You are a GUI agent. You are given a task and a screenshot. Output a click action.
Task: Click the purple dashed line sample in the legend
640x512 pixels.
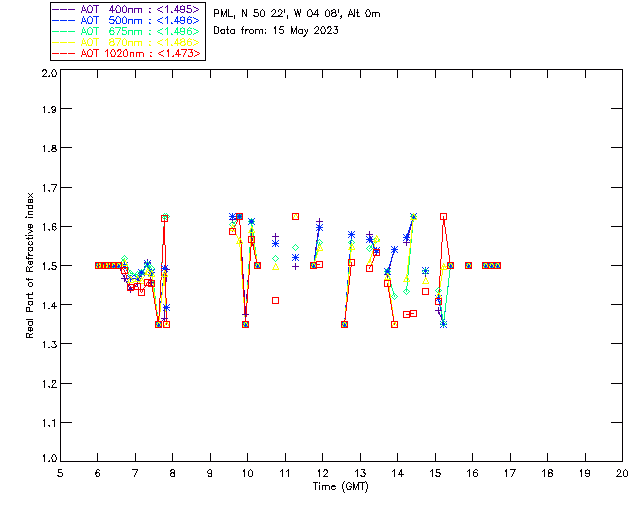tap(64, 9)
